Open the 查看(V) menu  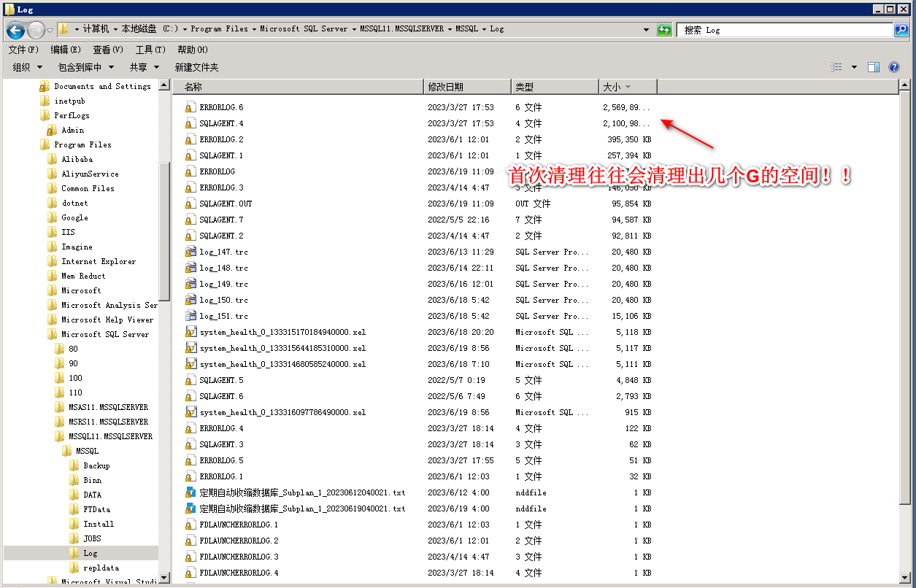tap(108, 50)
